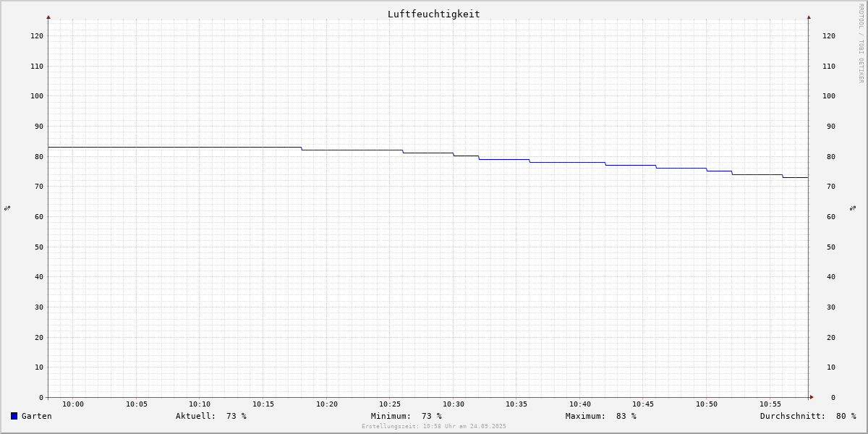Viewport: 868px width, 434px height.
Task: Click the 10:15 time axis label
Action: tap(263, 404)
